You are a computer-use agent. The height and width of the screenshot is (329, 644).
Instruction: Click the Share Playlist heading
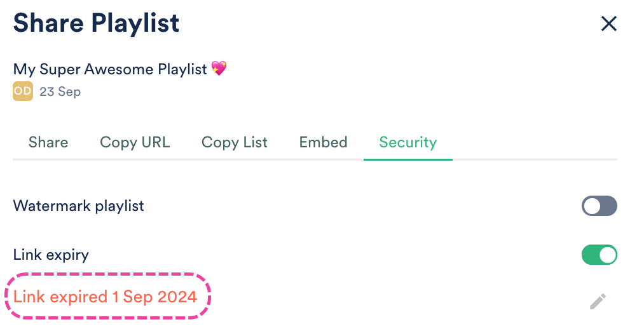click(96, 23)
